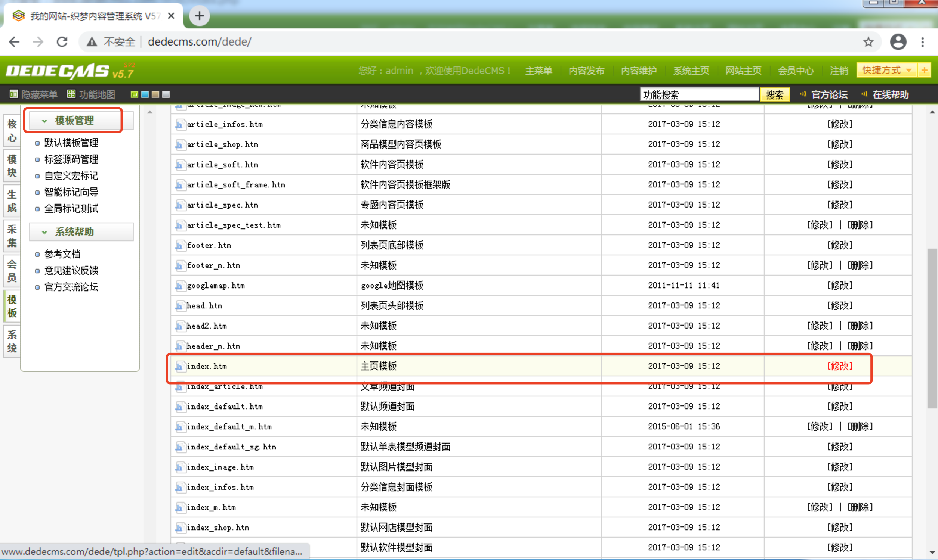This screenshot has height=560, width=938.
Task: Select the blue admin theme swatch
Action: coord(145,94)
